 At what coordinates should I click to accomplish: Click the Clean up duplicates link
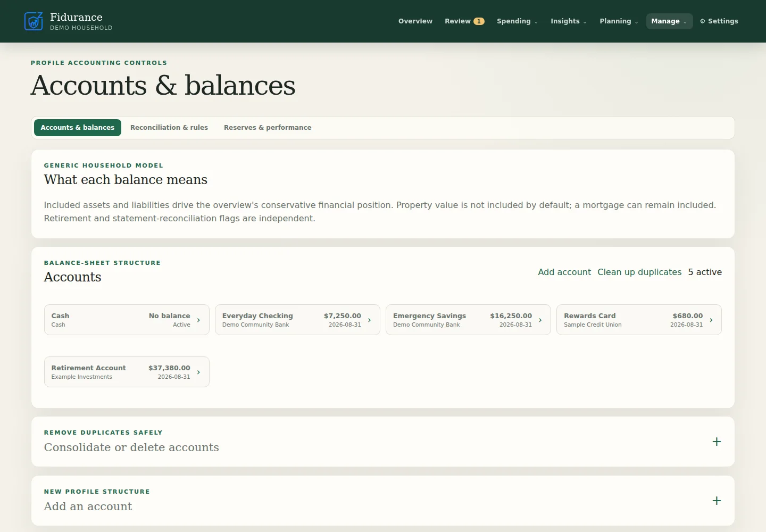(x=639, y=272)
